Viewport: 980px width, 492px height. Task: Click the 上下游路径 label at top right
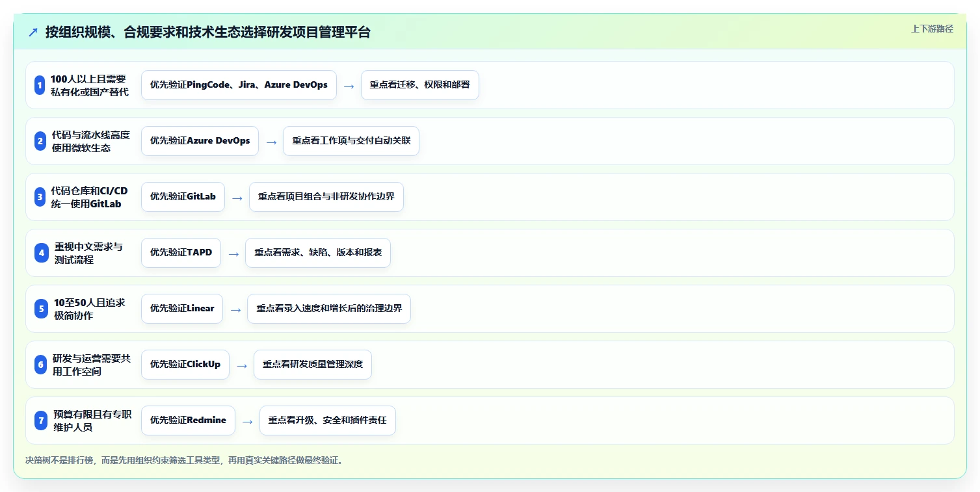tap(932, 29)
